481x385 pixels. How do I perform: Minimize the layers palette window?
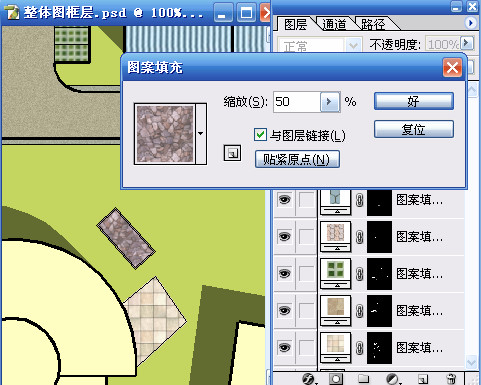click(x=456, y=7)
